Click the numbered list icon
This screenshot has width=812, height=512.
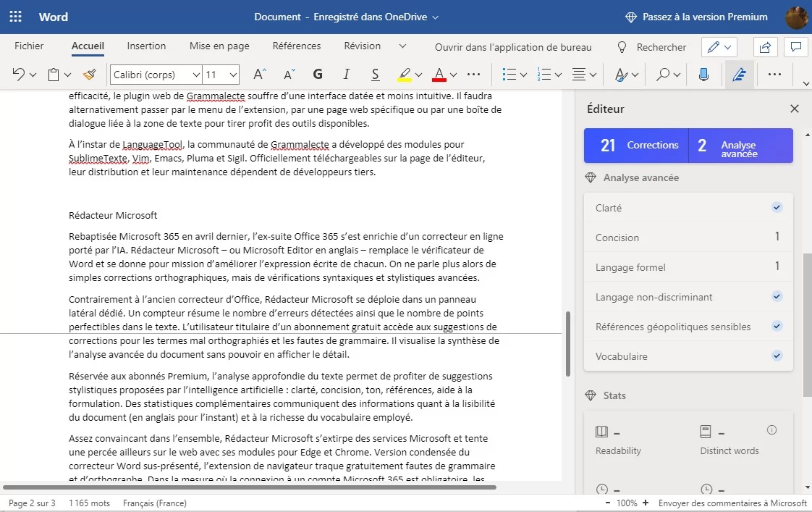coord(544,75)
